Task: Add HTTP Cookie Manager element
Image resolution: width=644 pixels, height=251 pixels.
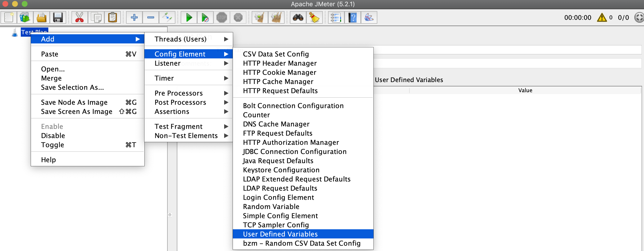Action: tap(303, 72)
